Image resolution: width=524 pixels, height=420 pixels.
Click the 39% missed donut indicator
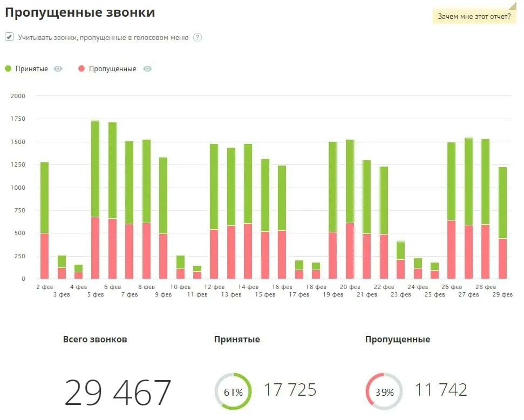pyautogui.click(x=384, y=391)
